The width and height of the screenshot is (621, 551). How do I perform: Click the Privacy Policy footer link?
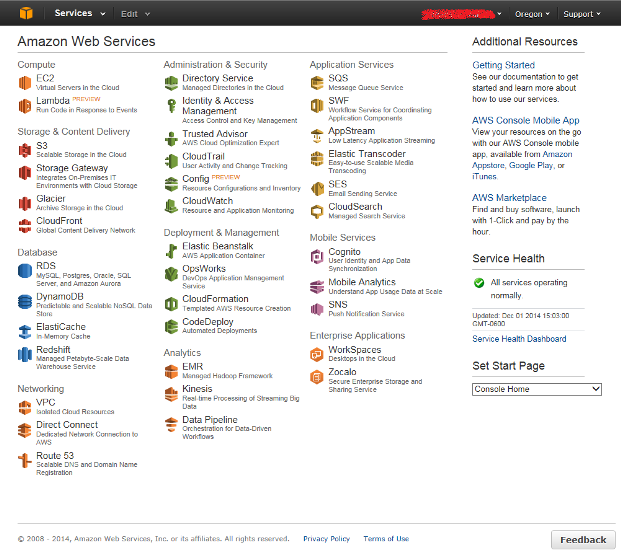tap(326, 539)
